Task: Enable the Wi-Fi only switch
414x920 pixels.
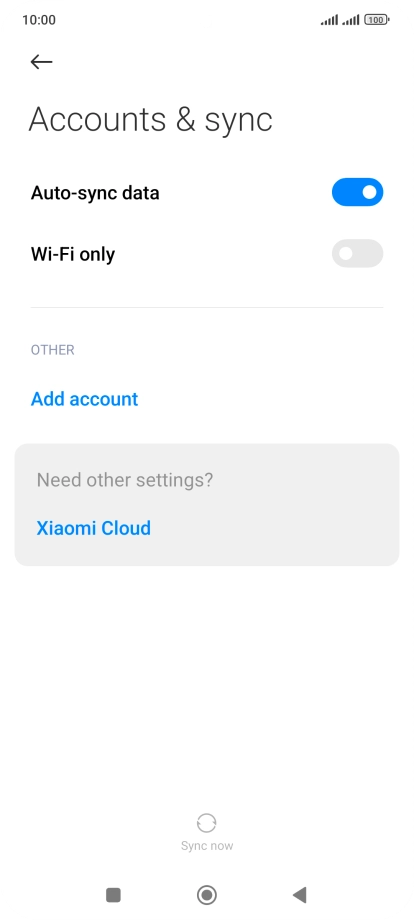Action: pyautogui.click(x=357, y=253)
